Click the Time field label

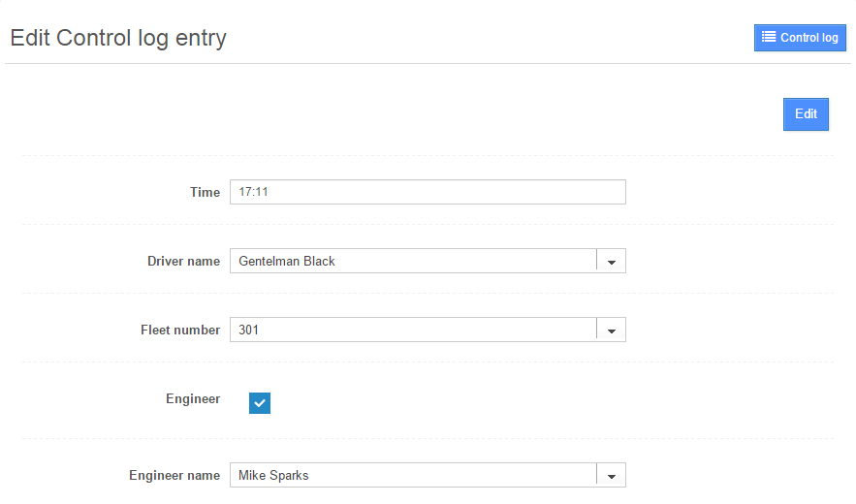(x=205, y=192)
